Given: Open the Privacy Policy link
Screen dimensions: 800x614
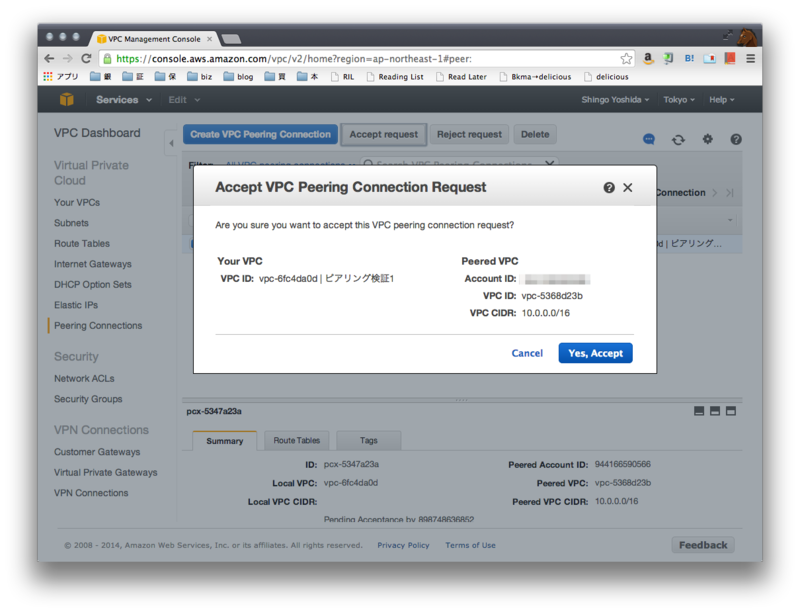Looking at the screenshot, I should 403,545.
